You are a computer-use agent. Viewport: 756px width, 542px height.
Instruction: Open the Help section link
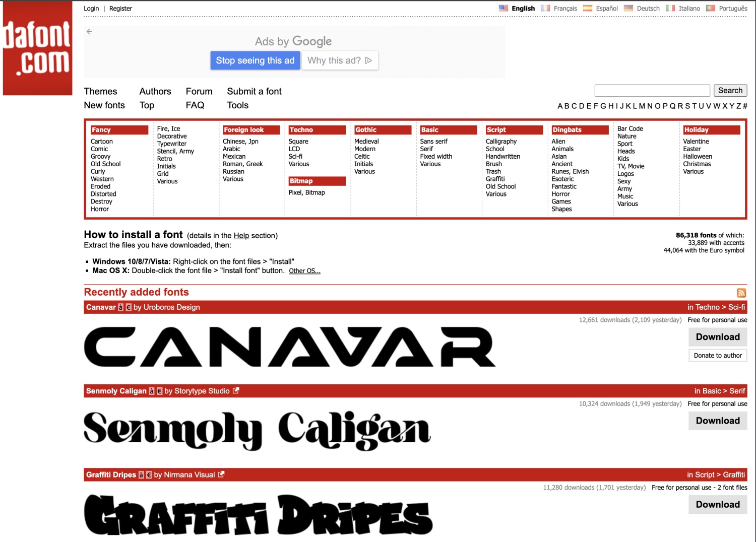(x=241, y=236)
